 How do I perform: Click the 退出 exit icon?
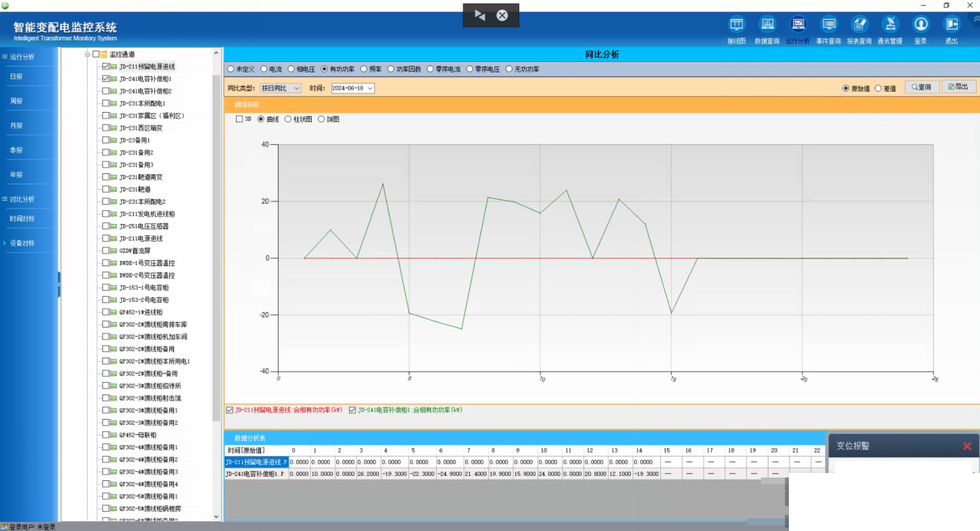(x=952, y=25)
